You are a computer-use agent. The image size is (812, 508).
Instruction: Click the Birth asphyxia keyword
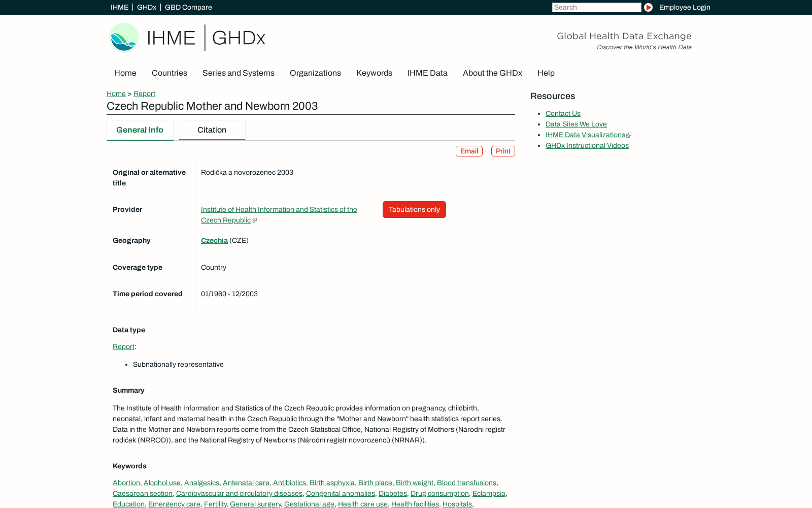tap(332, 483)
